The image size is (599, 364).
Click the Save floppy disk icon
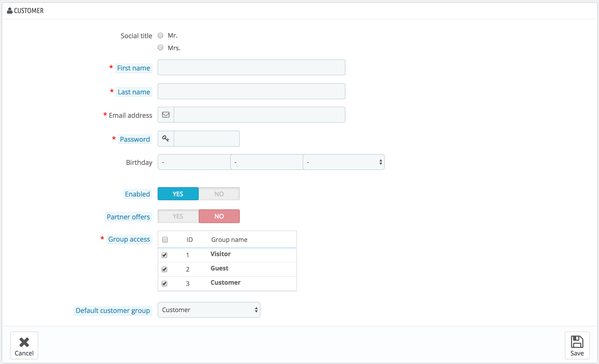click(577, 342)
